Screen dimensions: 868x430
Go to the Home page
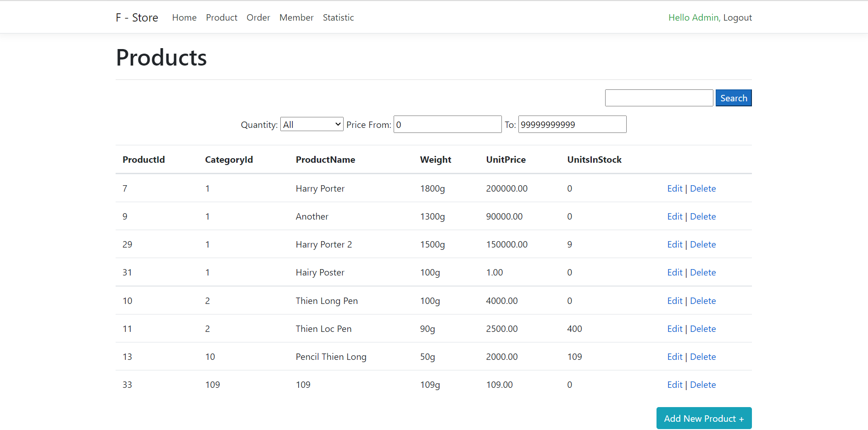pos(184,17)
